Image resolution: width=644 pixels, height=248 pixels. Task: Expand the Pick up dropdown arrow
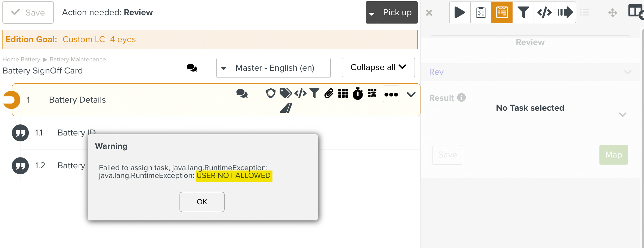pos(372,13)
